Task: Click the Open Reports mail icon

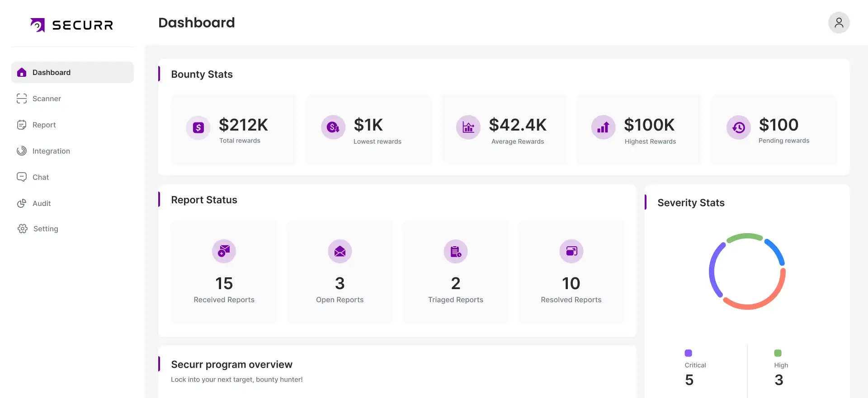Action: [340, 251]
